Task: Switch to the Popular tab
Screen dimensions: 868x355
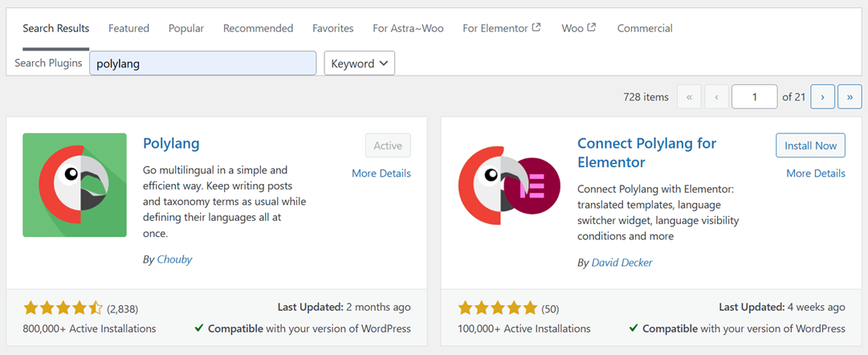Action: [186, 28]
